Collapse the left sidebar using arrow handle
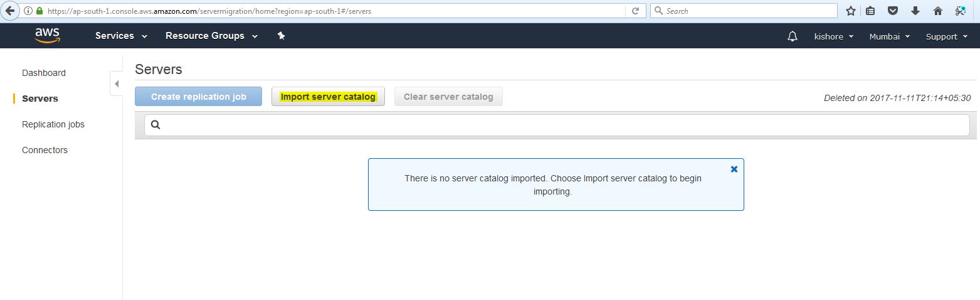980x300 pixels. (117, 84)
